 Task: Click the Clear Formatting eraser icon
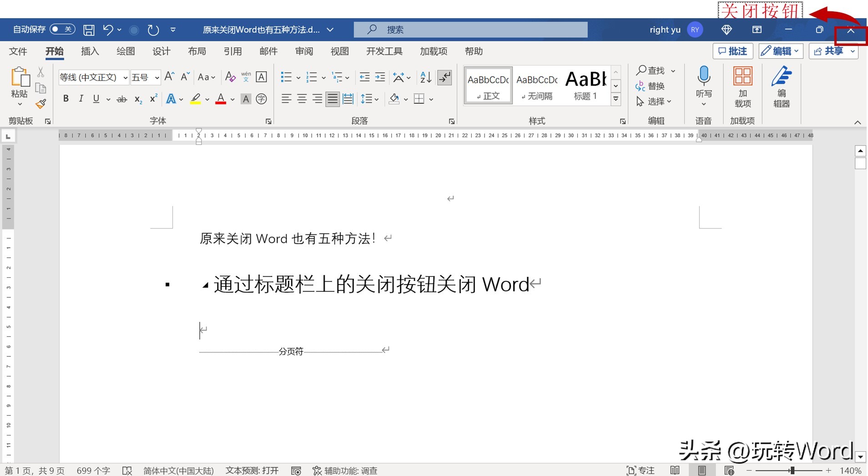(230, 77)
